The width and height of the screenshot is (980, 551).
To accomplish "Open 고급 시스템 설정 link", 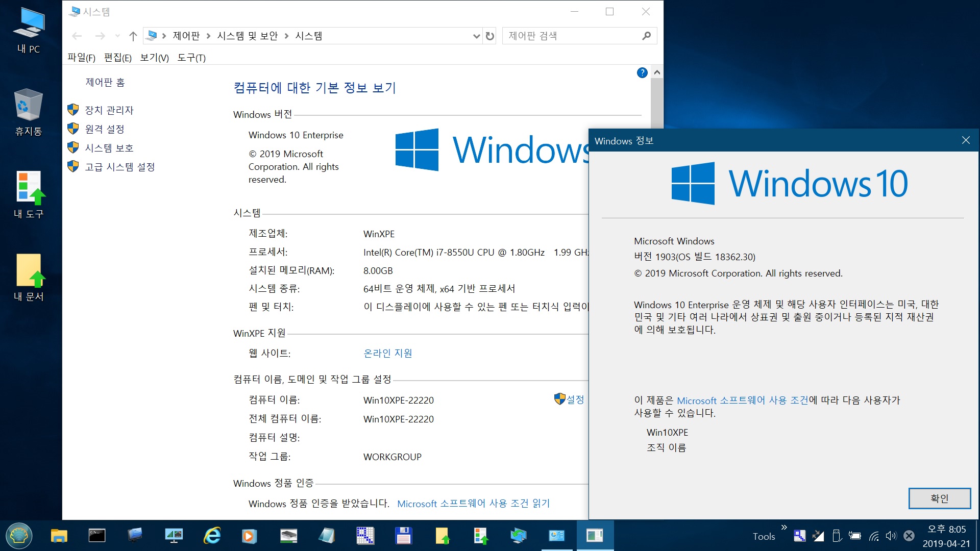I will (120, 167).
